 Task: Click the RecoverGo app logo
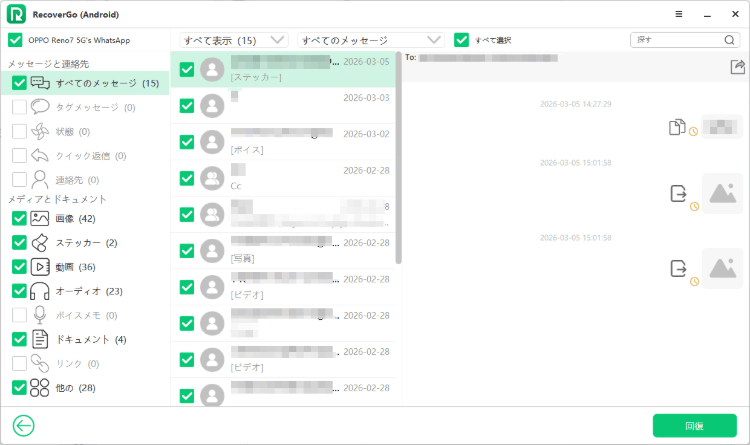point(16,14)
